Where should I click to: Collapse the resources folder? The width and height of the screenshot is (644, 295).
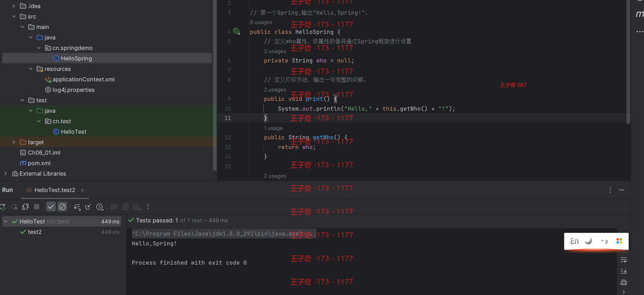click(31, 69)
